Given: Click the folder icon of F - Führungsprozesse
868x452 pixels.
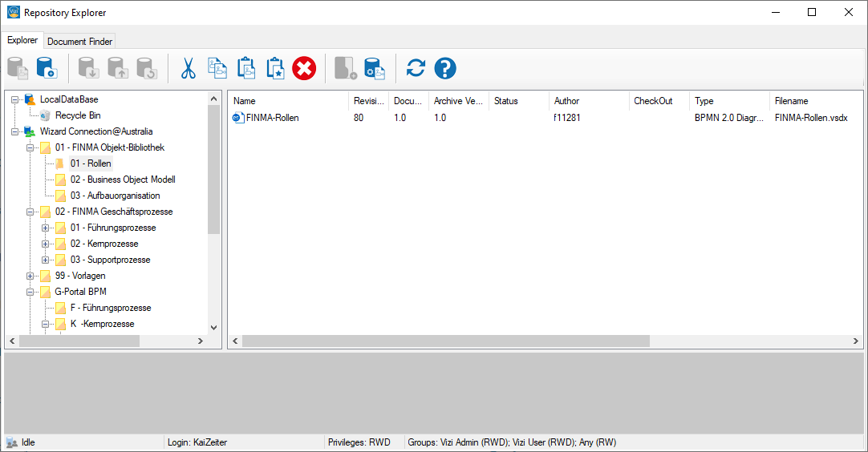Looking at the screenshot, I should pyautogui.click(x=61, y=309).
